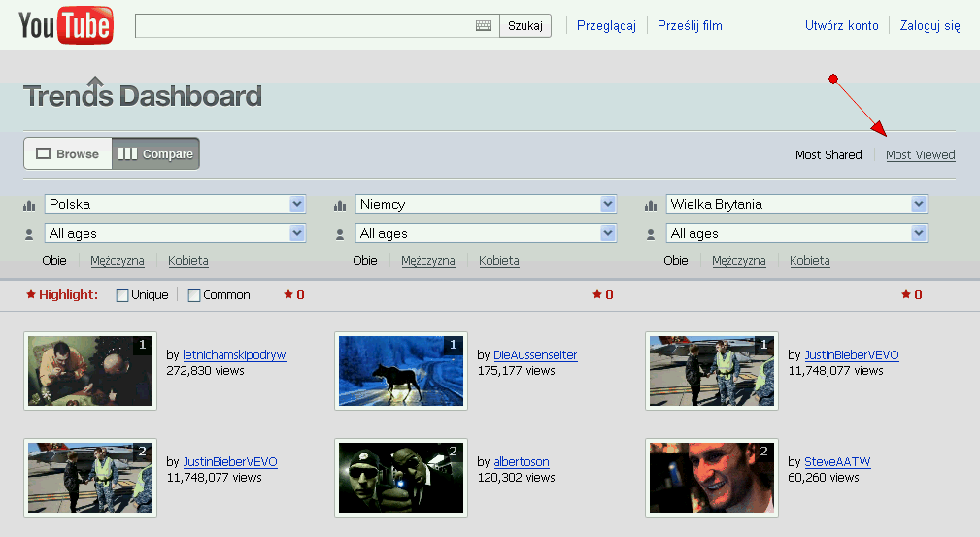
Task: Open the All ages dropdown under Niemcy
Action: [486, 233]
